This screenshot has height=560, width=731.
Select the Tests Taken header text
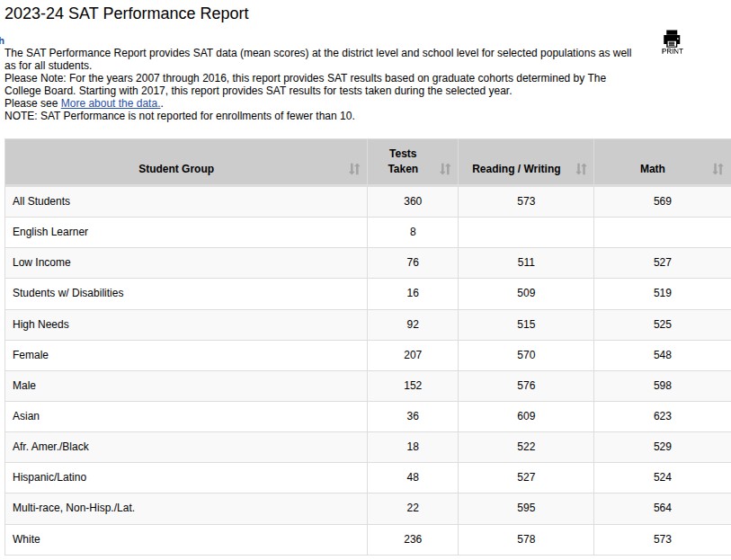pyautogui.click(x=403, y=161)
